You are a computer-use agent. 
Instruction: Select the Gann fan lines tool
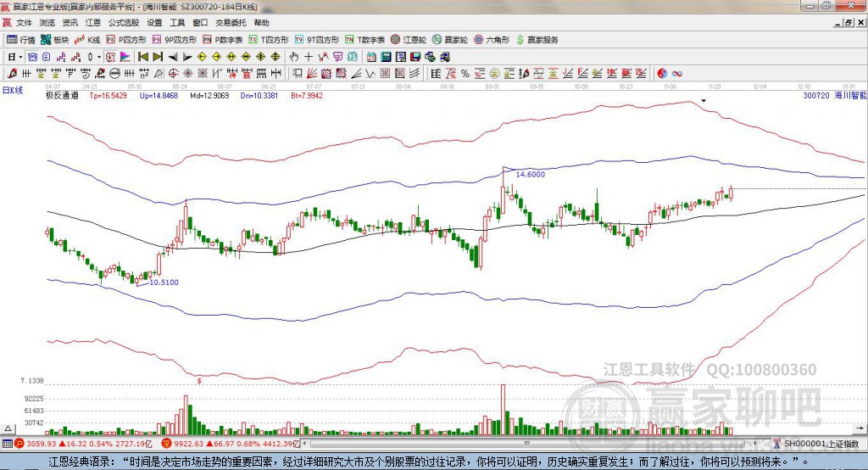click(x=312, y=73)
